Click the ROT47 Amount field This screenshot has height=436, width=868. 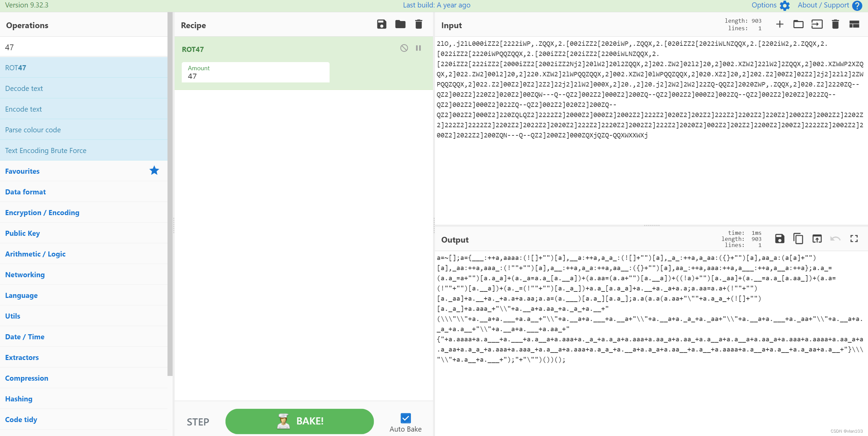255,76
